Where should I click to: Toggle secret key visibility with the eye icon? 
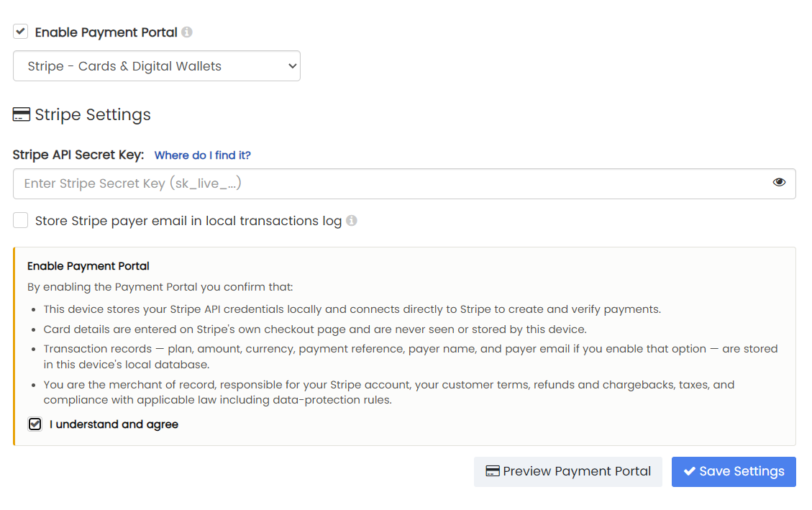pos(779,182)
